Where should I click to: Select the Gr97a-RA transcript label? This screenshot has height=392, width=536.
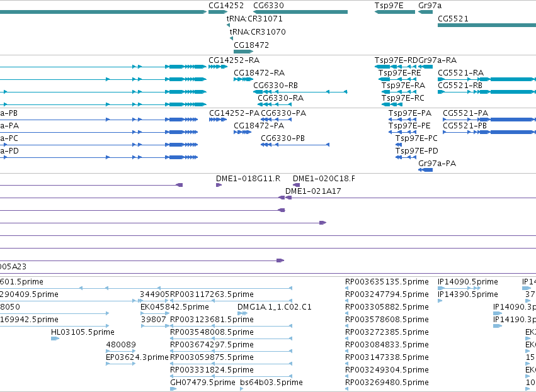(438, 60)
